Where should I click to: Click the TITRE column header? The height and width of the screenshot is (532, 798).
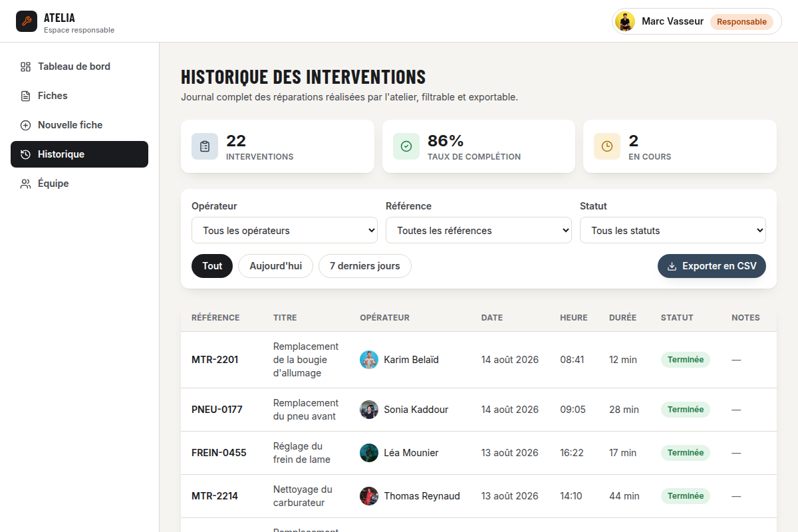point(285,318)
